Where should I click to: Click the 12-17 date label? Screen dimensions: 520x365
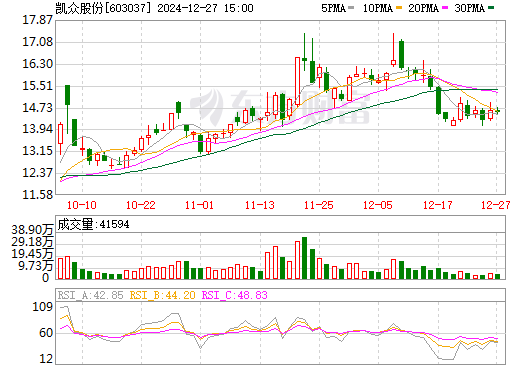(438, 205)
